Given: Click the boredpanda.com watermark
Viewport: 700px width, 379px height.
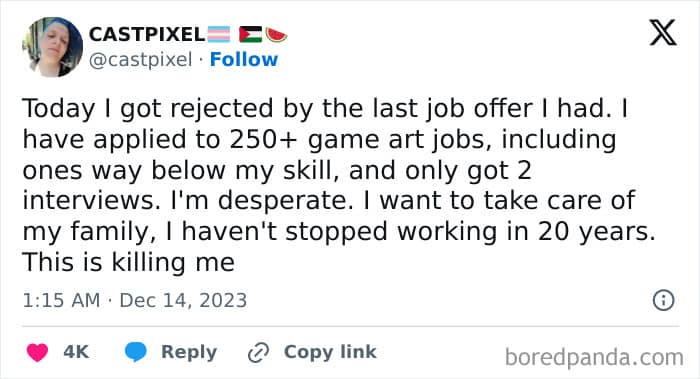Looking at the screenshot, I should 594,358.
